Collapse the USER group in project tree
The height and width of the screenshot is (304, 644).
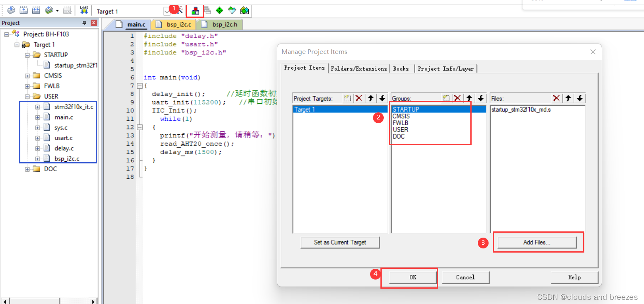pyautogui.click(x=27, y=96)
